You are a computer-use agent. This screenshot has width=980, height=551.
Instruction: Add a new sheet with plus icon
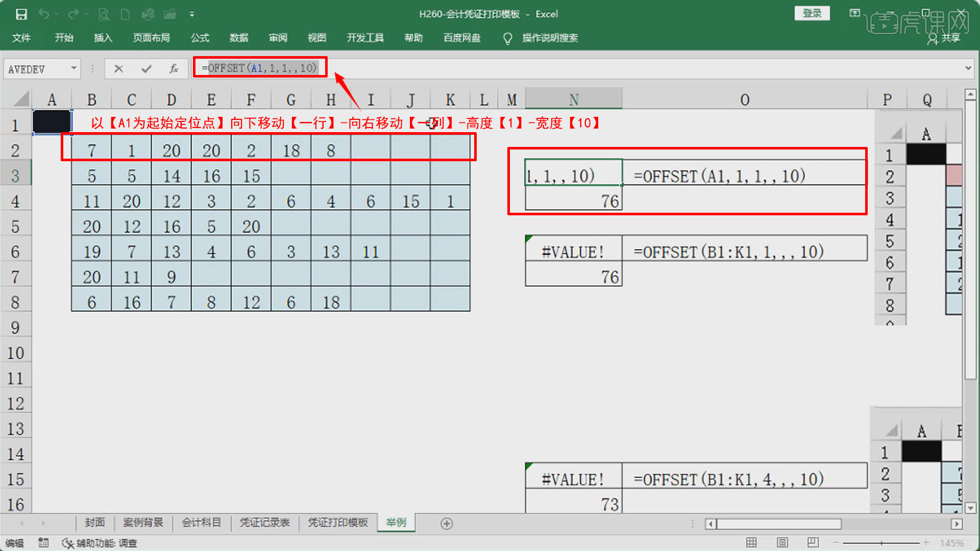tap(447, 523)
